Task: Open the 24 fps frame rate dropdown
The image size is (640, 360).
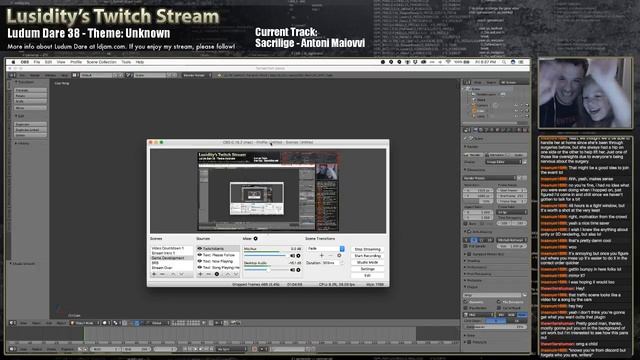Action: click(512, 212)
